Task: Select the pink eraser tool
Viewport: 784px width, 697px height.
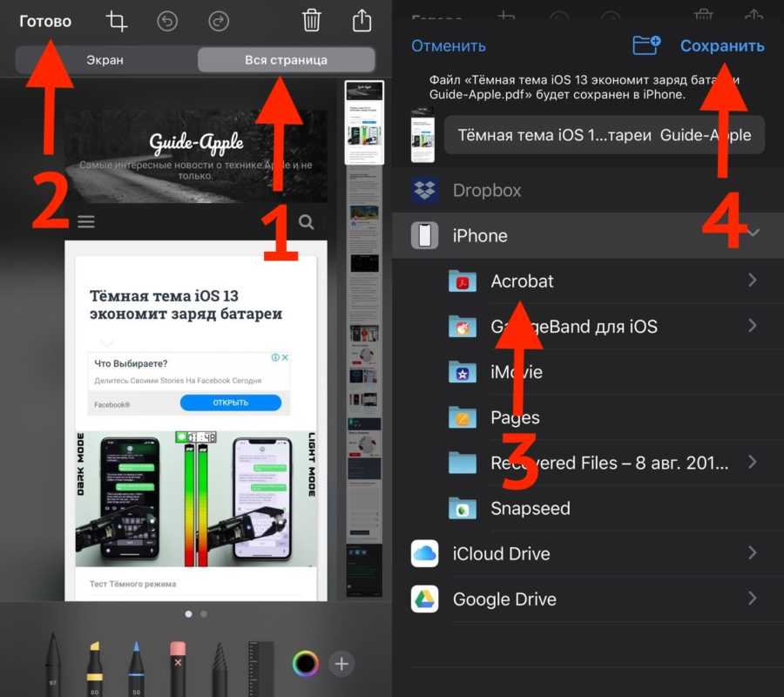Action: click(178, 667)
